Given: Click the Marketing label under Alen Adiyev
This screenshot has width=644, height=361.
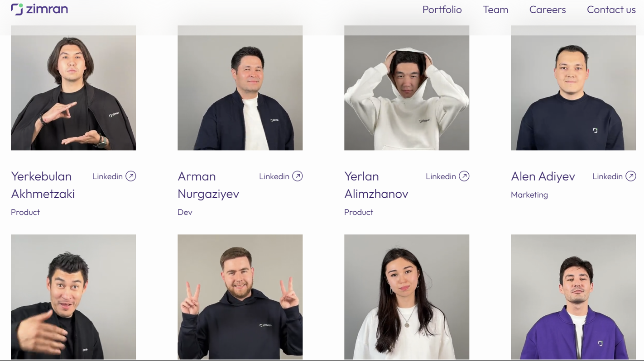Looking at the screenshot, I should (529, 195).
